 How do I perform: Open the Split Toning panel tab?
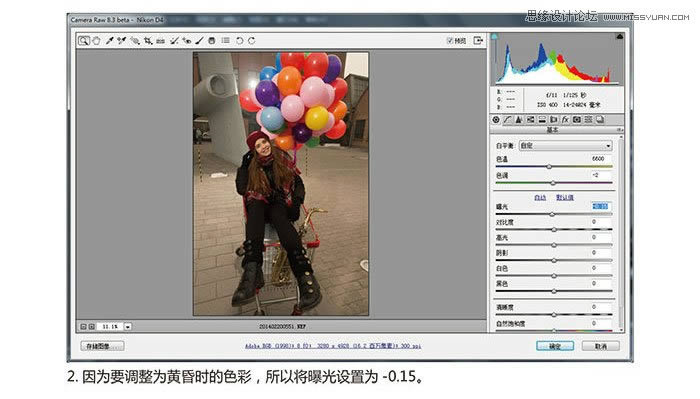click(542, 120)
